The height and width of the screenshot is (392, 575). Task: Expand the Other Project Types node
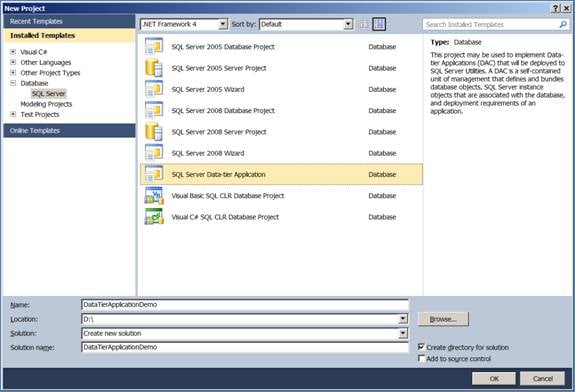(x=13, y=72)
